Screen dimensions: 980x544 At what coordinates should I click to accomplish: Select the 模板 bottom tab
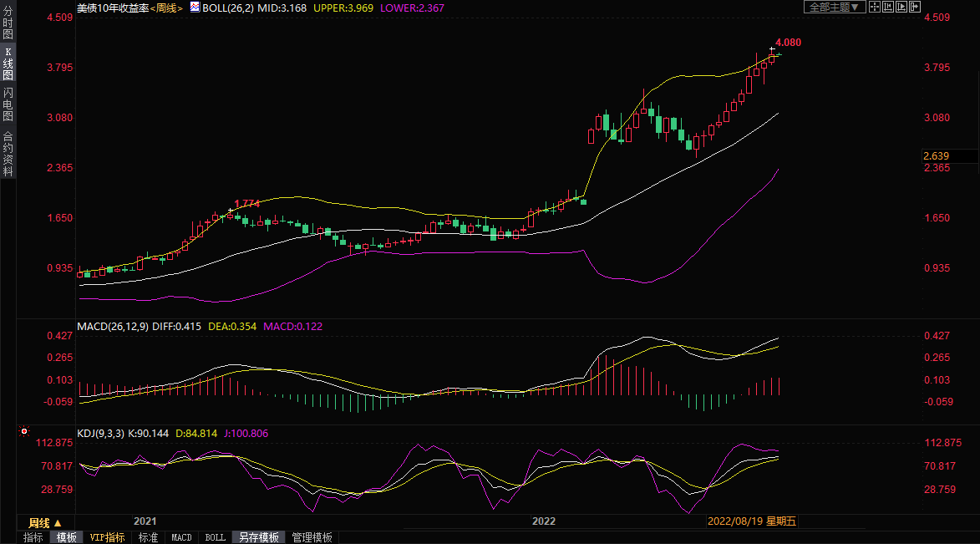coord(67,537)
